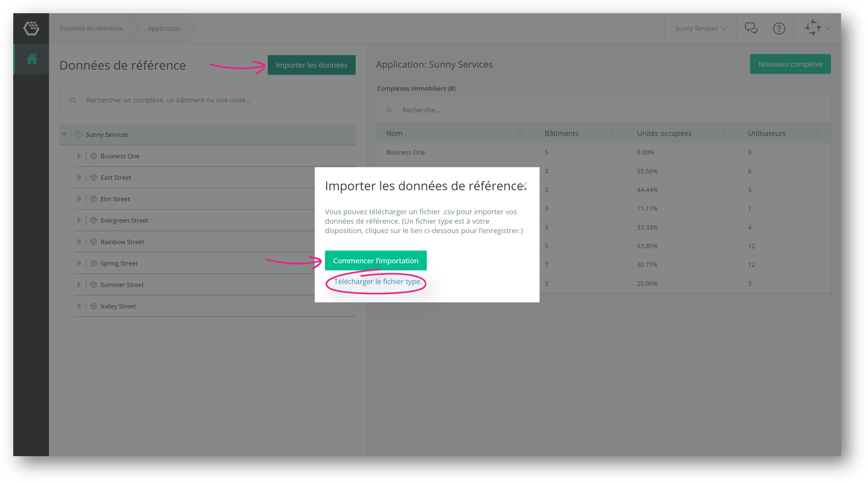The width and height of the screenshot is (868, 483).
Task: Expand the Evergreen Street tree node
Action: point(79,220)
